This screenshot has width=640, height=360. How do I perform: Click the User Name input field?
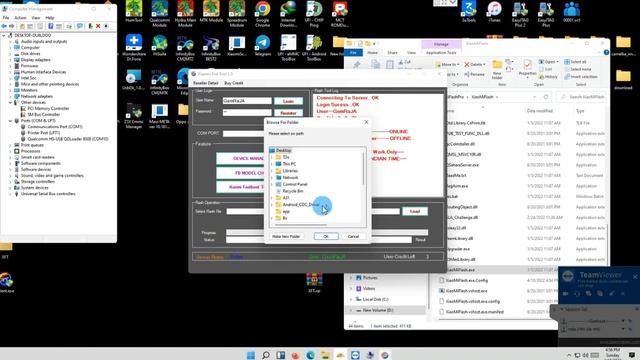247,101
